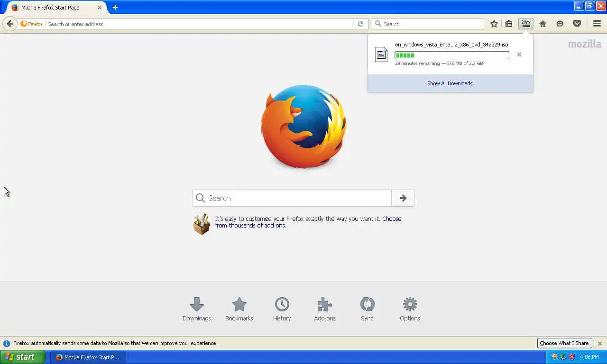Click the en_windows_vista ISO file name
This screenshot has height=364, width=607.
[x=451, y=45]
